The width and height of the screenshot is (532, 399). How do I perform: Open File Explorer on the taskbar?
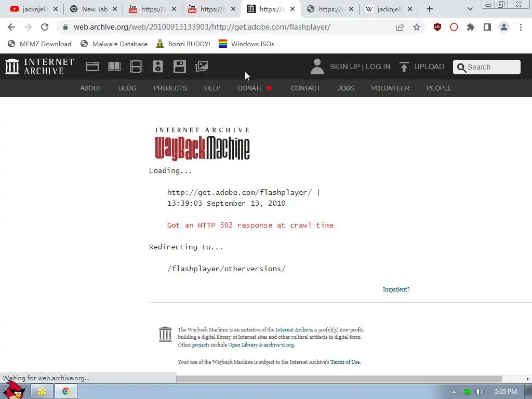(42, 392)
